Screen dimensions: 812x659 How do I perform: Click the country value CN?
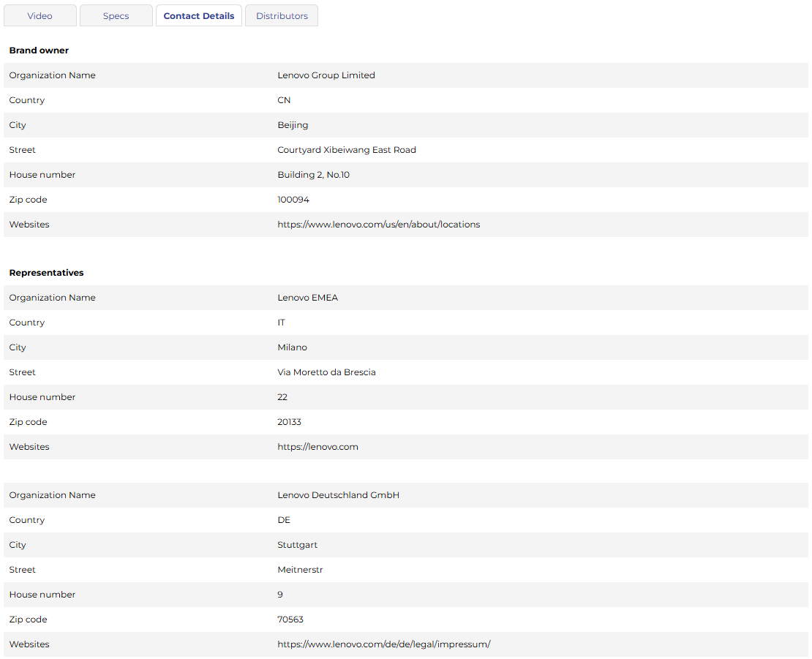click(x=284, y=100)
